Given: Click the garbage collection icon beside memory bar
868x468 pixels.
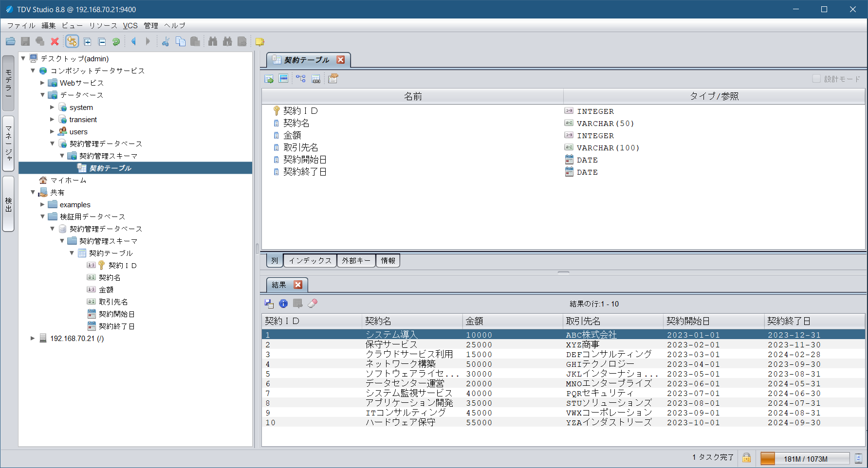Looking at the screenshot, I should (x=858, y=458).
